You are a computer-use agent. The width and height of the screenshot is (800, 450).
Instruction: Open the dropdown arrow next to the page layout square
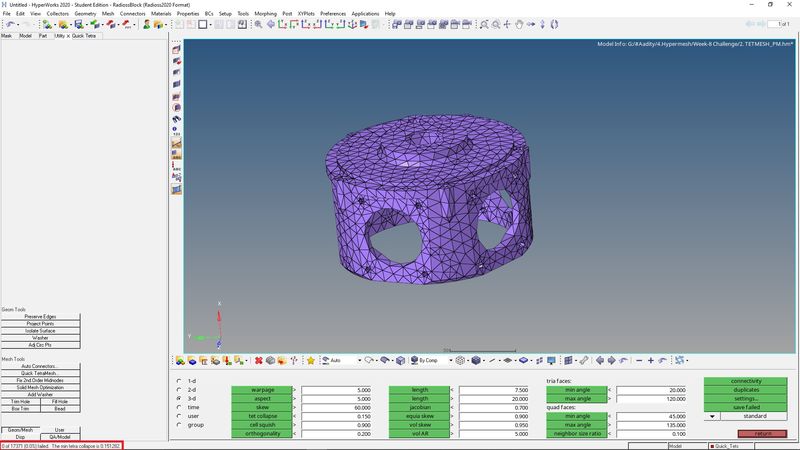[211, 24]
